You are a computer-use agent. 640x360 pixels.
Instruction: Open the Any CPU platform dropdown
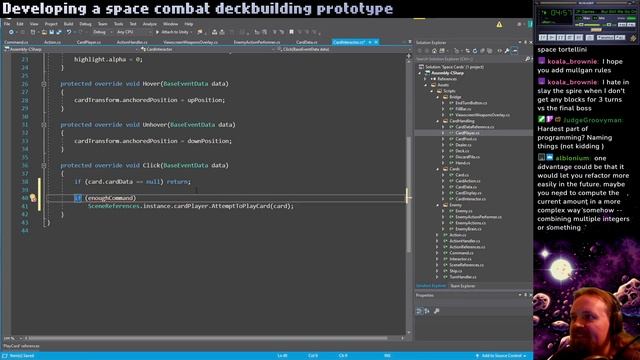point(134,32)
